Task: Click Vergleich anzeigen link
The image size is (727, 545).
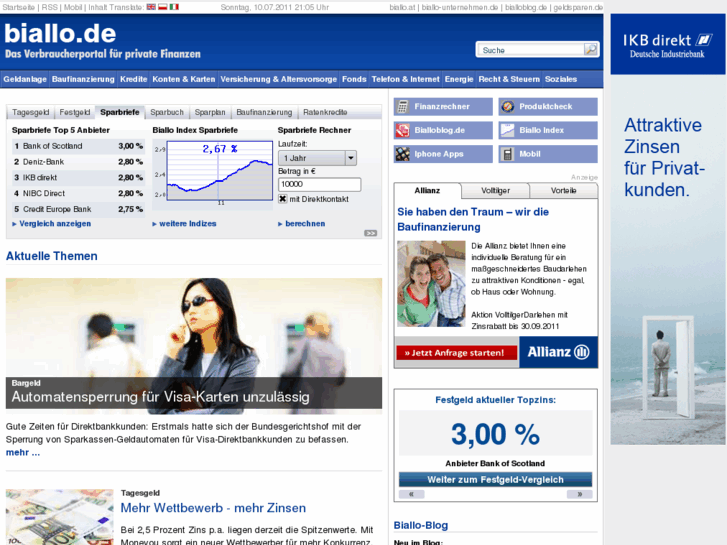Action: pyautogui.click(x=55, y=224)
